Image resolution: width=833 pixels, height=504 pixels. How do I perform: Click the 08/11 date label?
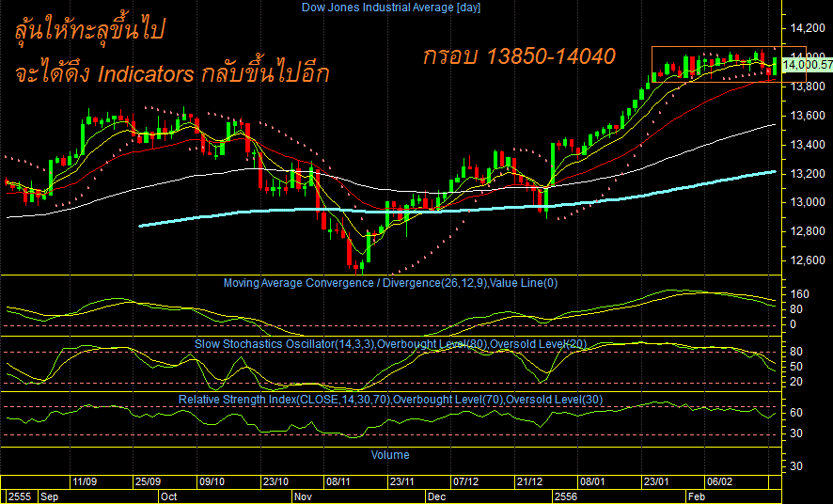coord(339,481)
